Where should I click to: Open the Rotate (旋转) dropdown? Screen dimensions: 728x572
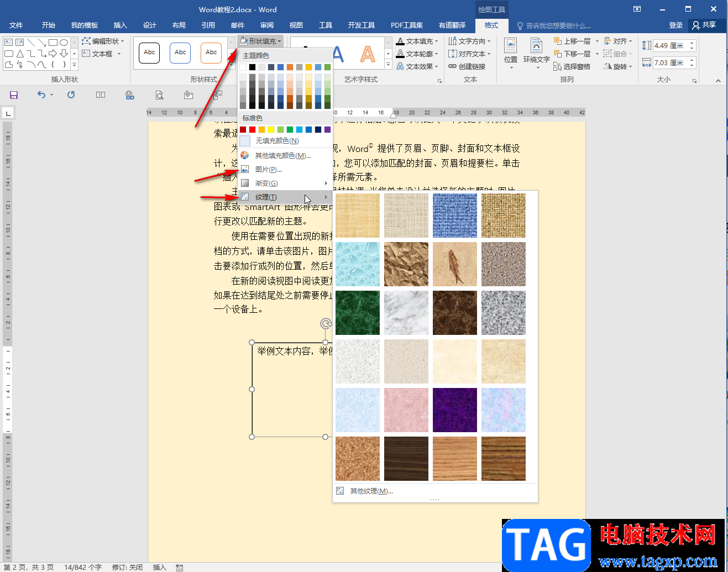618,66
